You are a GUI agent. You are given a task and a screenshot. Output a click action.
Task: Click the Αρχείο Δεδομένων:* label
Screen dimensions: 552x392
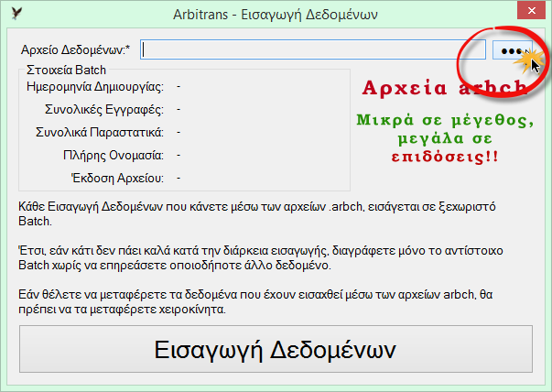tap(75, 50)
